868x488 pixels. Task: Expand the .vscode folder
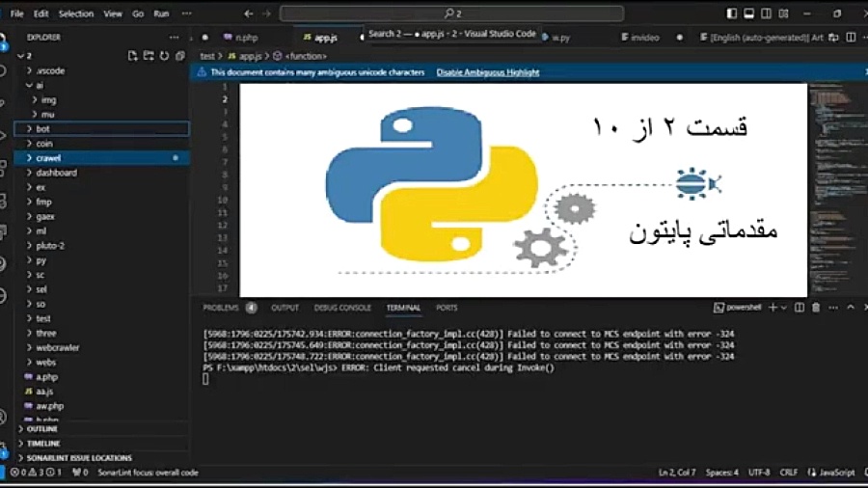[101, 70]
